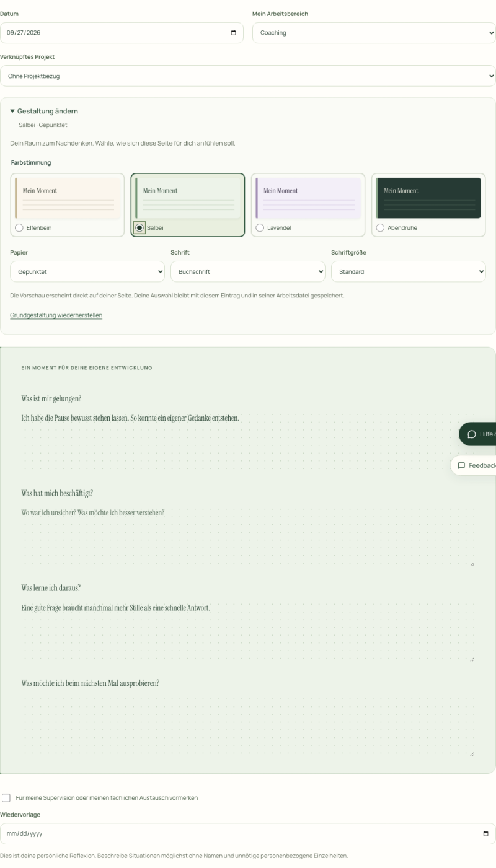Collapse the Gestaltung ändern section

[x=44, y=111]
